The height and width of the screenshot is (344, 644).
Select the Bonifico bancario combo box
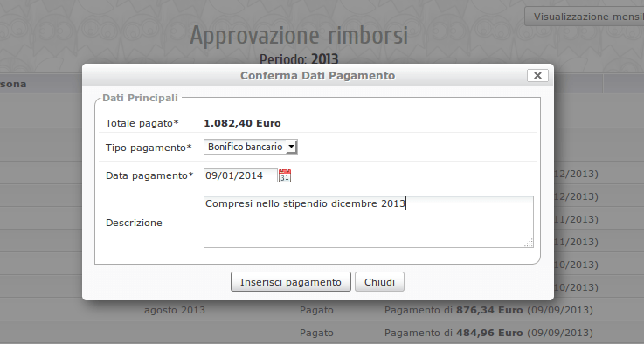[x=251, y=147]
